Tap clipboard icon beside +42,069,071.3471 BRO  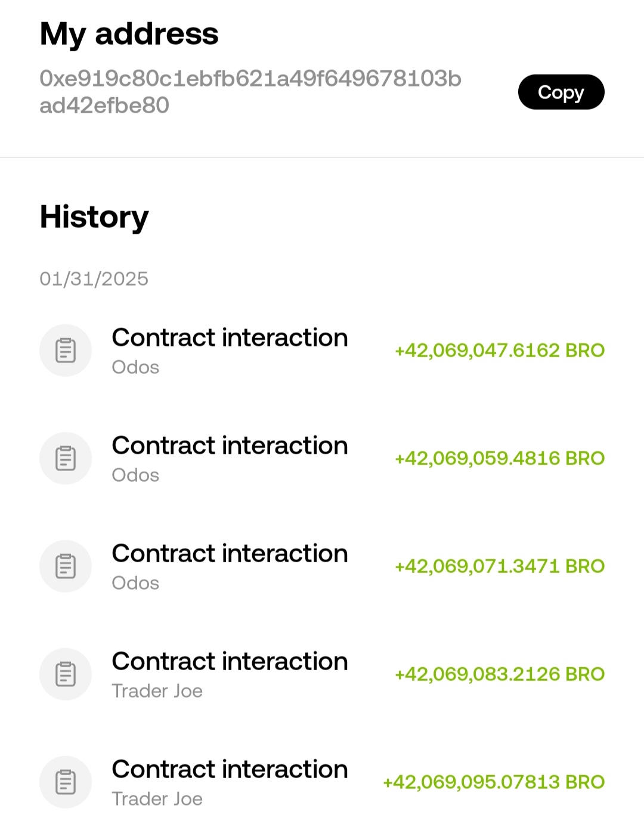click(x=66, y=566)
